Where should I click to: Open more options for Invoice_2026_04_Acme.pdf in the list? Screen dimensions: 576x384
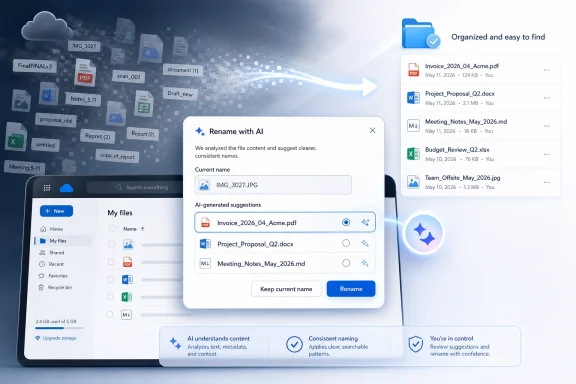pyautogui.click(x=546, y=70)
